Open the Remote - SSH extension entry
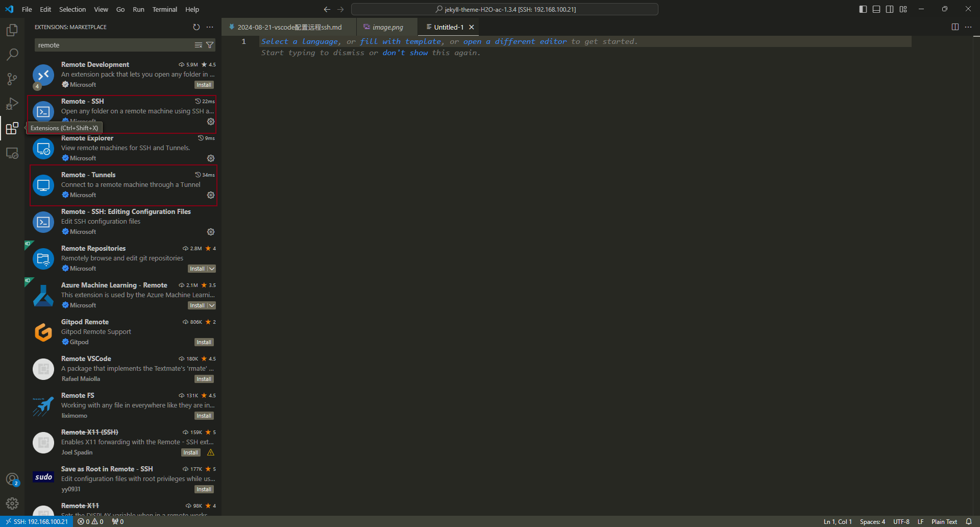Image resolution: width=980 pixels, height=527 pixels. pos(123,111)
